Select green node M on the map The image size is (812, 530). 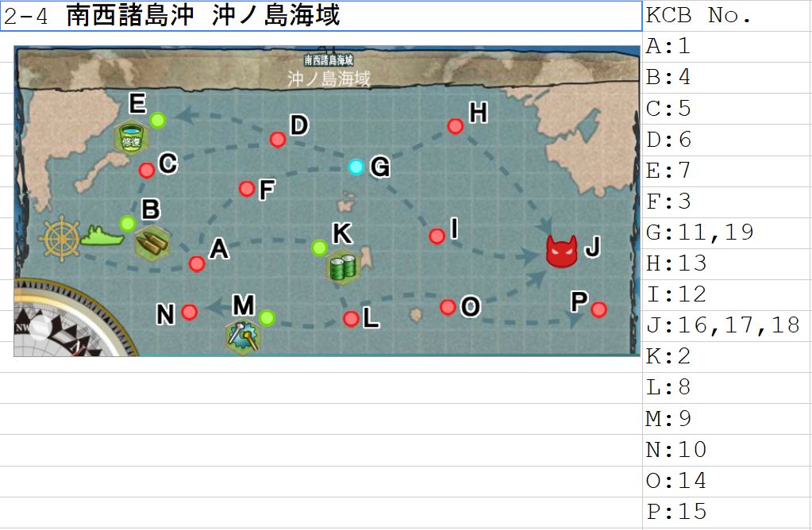pos(267,317)
